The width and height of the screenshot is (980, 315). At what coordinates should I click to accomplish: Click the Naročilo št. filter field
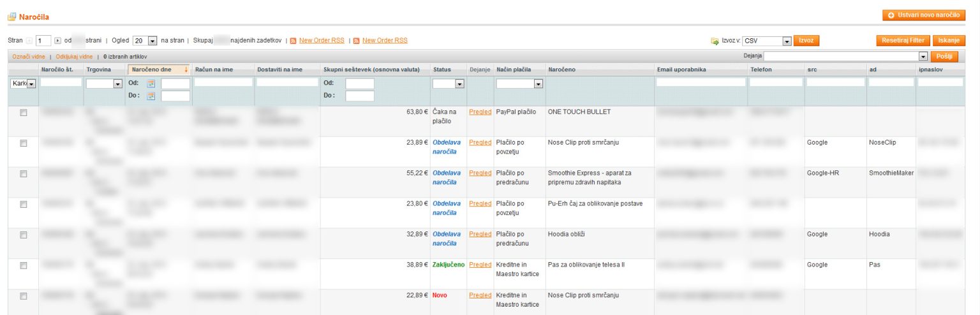62,82
